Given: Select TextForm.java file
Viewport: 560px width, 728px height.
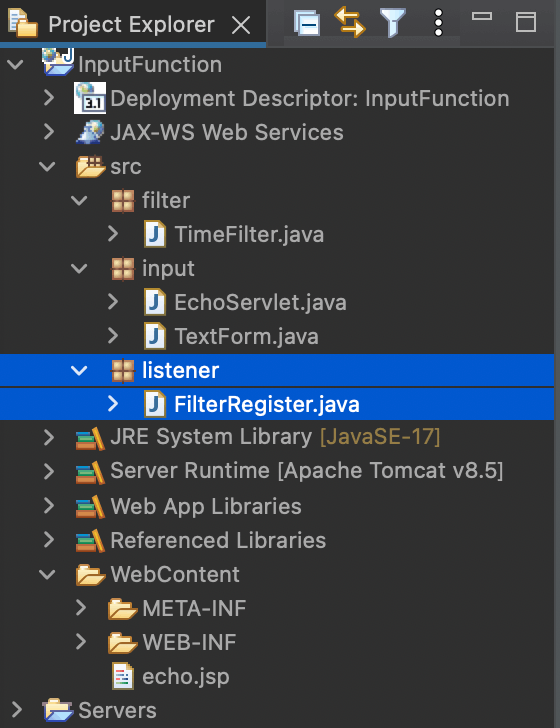Looking at the screenshot, I should (246, 336).
